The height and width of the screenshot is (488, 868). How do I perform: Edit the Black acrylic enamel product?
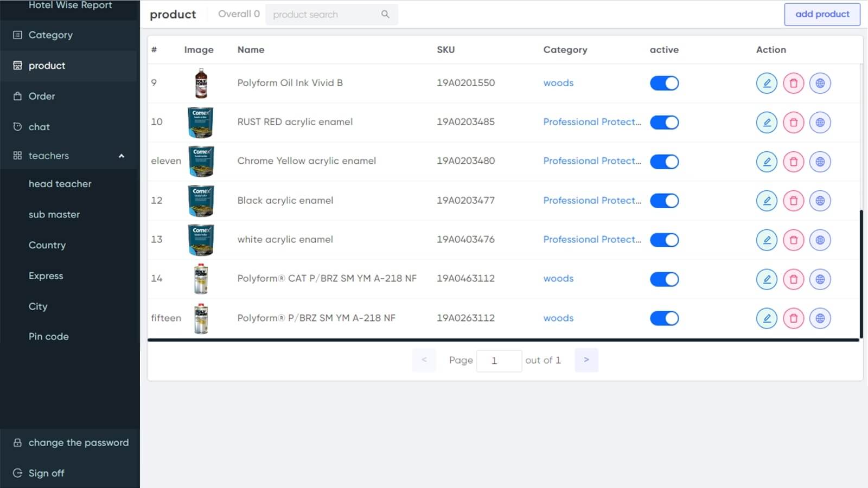[767, 201]
